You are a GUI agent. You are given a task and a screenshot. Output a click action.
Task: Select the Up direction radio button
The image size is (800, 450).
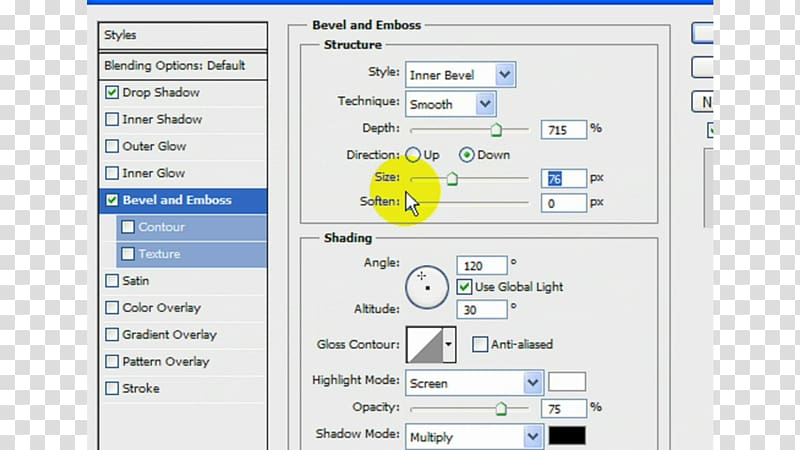413,155
